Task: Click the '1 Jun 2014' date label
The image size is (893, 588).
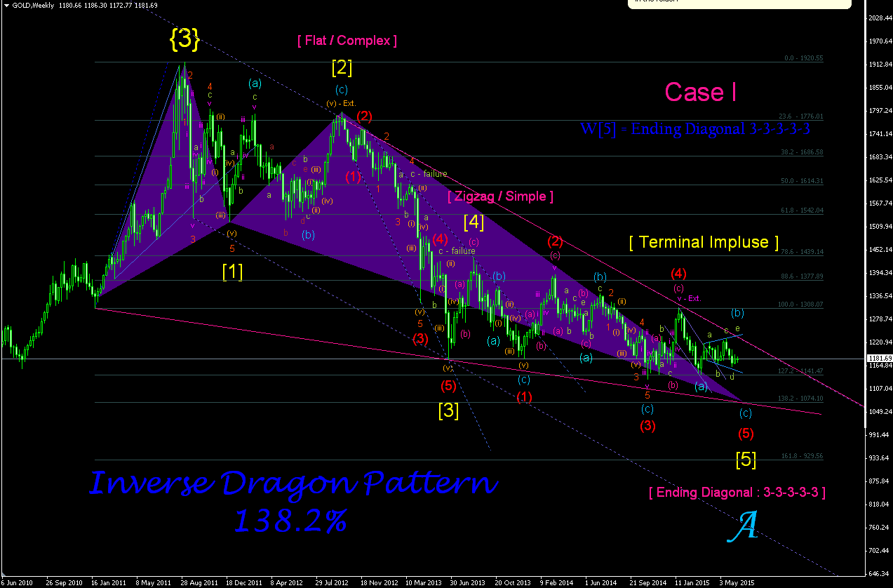Action: [x=601, y=582]
